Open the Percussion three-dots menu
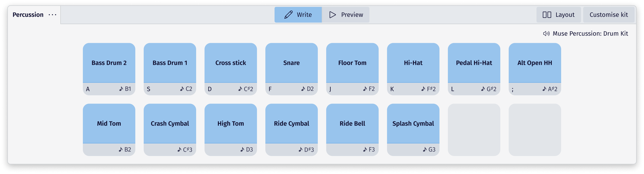 point(52,15)
